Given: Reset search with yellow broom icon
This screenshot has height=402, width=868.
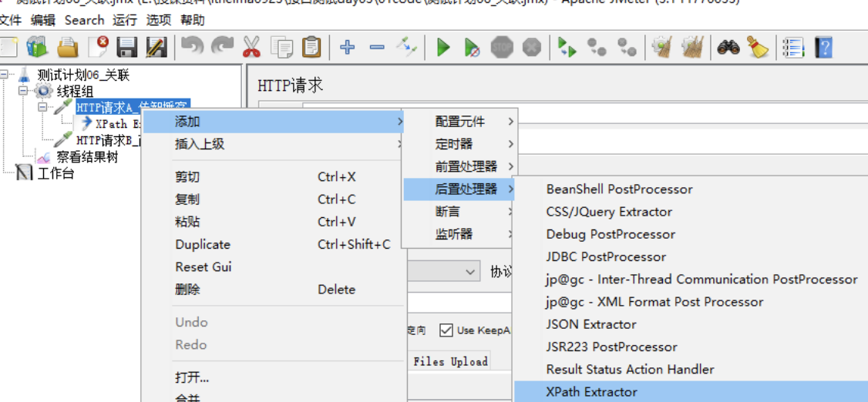Looking at the screenshot, I should pos(758,48).
